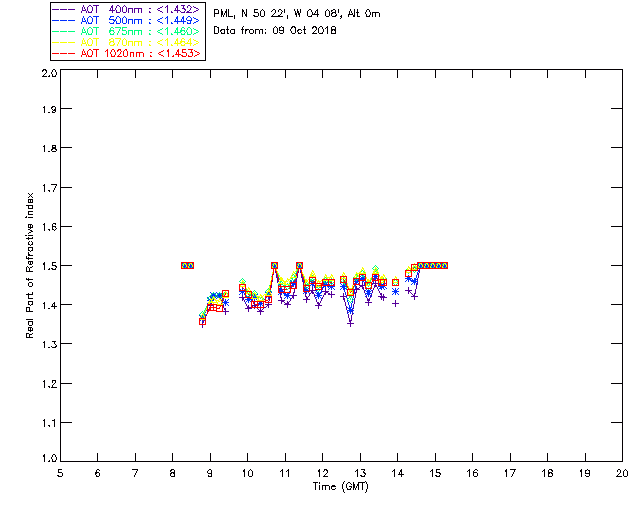Click the y-axis tick label '1.4'

click(x=49, y=305)
